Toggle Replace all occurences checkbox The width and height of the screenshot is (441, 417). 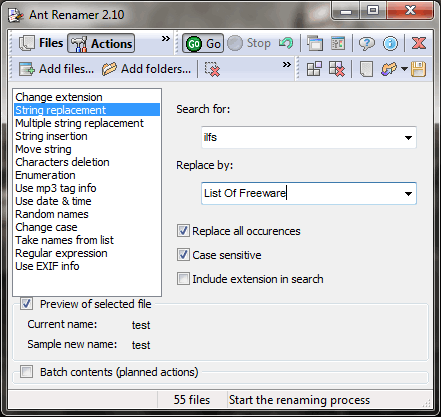(x=183, y=231)
